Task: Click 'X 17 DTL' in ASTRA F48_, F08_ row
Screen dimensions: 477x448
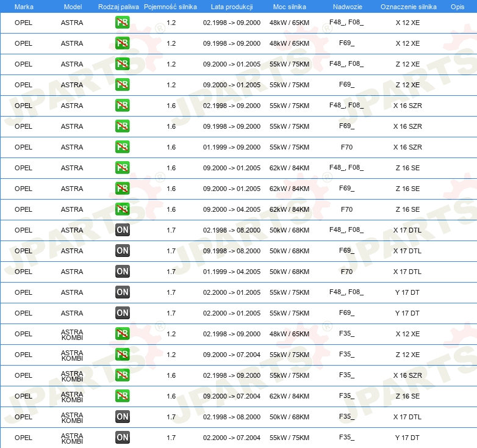Action: pos(407,230)
